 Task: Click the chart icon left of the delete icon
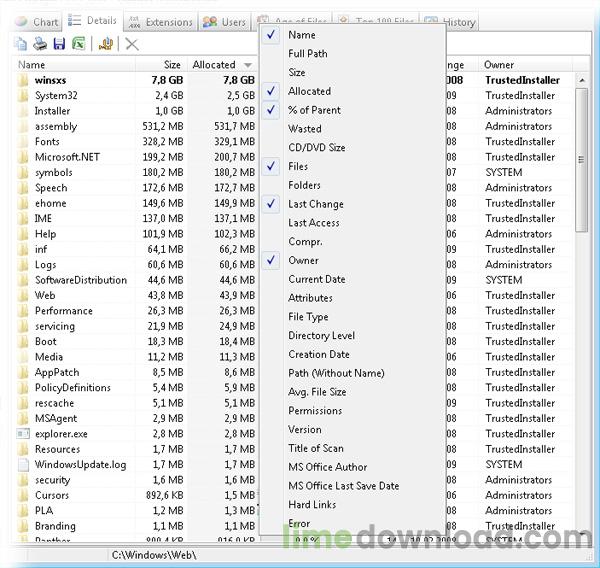[106, 44]
